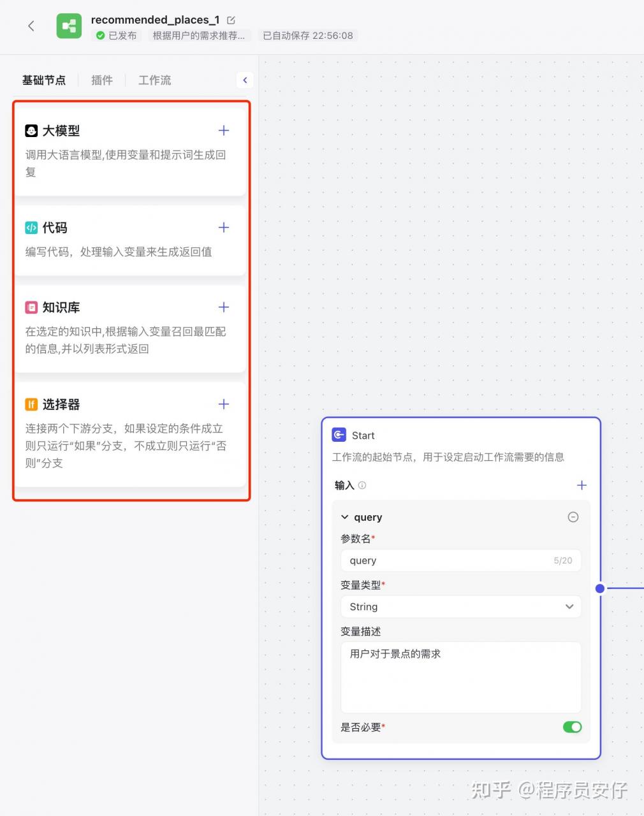Click the 大模型 node icon
Screen dimensions: 644x816
(x=31, y=131)
